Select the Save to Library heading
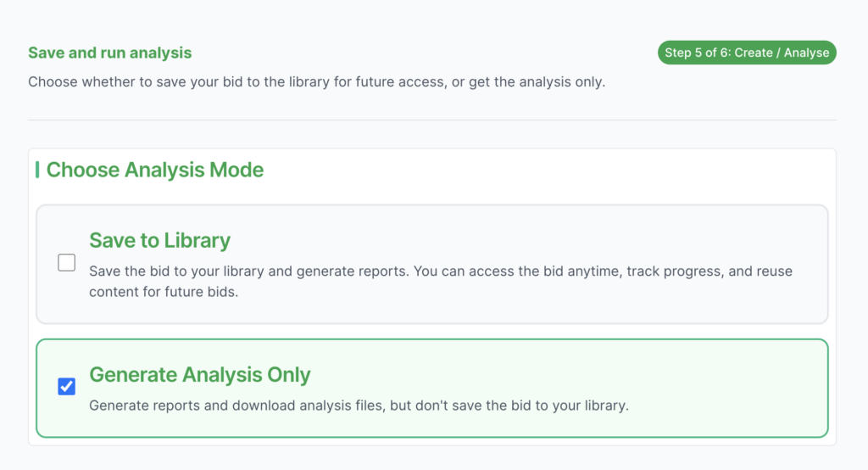The width and height of the screenshot is (868, 470). [x=159, y=240]
